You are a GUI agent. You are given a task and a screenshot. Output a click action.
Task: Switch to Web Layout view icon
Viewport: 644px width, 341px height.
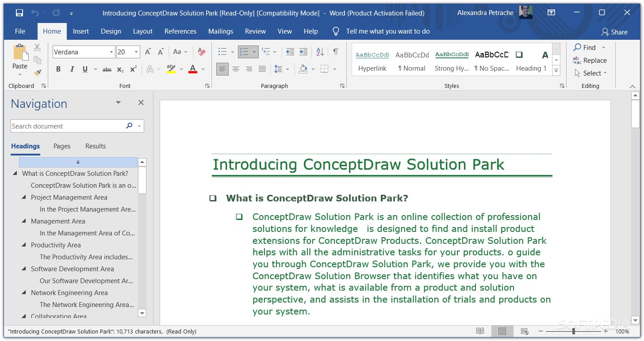click(525, 331)
